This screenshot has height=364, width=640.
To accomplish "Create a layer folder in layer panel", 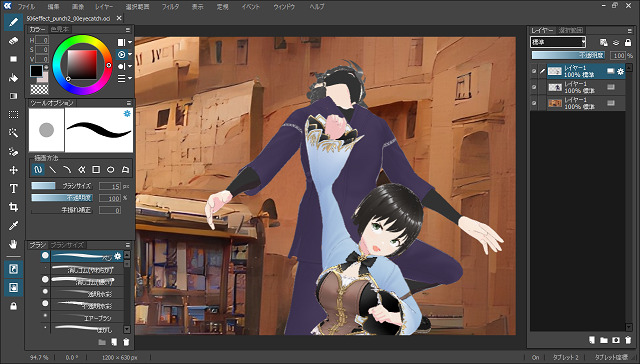I will pos(604,340).
